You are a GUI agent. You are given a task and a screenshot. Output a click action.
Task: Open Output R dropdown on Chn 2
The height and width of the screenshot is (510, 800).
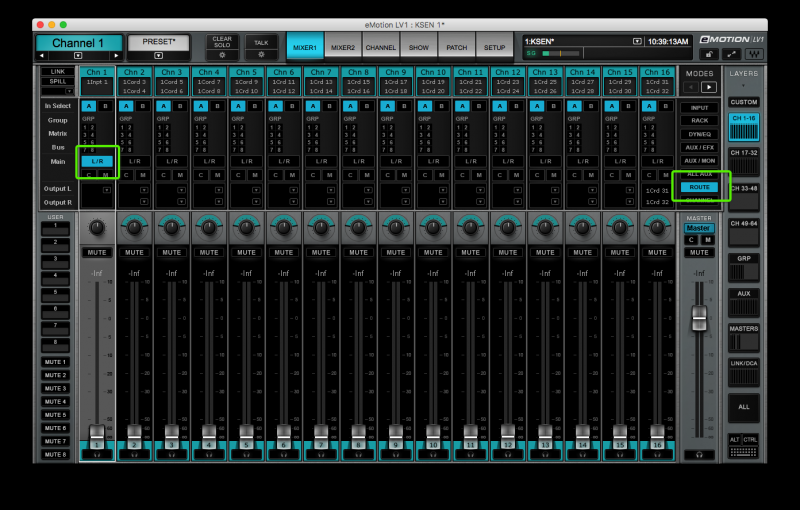tap(144, 201)
